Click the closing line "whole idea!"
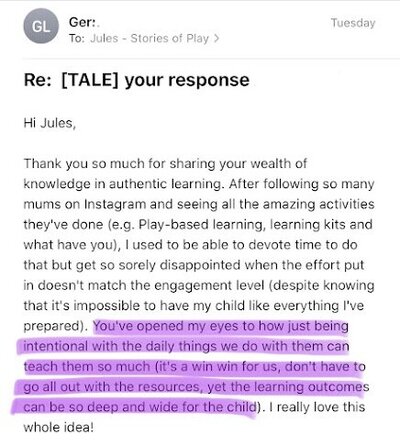 click(59, 427)
